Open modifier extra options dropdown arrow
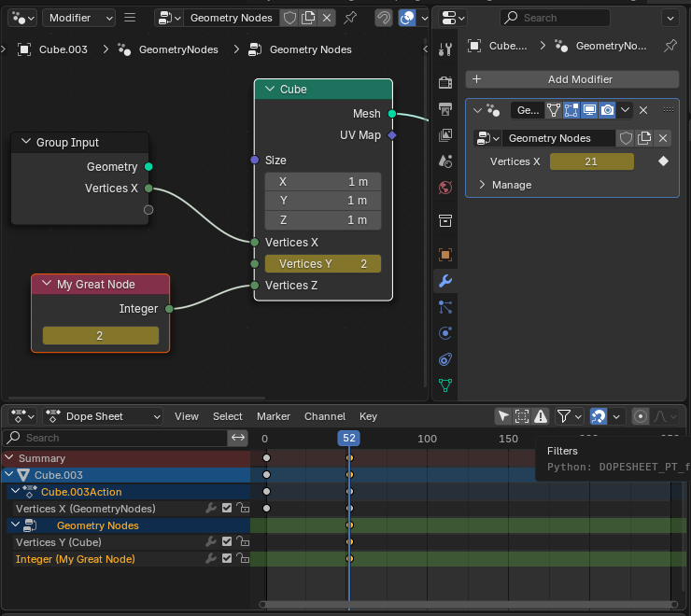Viewport: 691px width, 616px height. coord(625,110)
